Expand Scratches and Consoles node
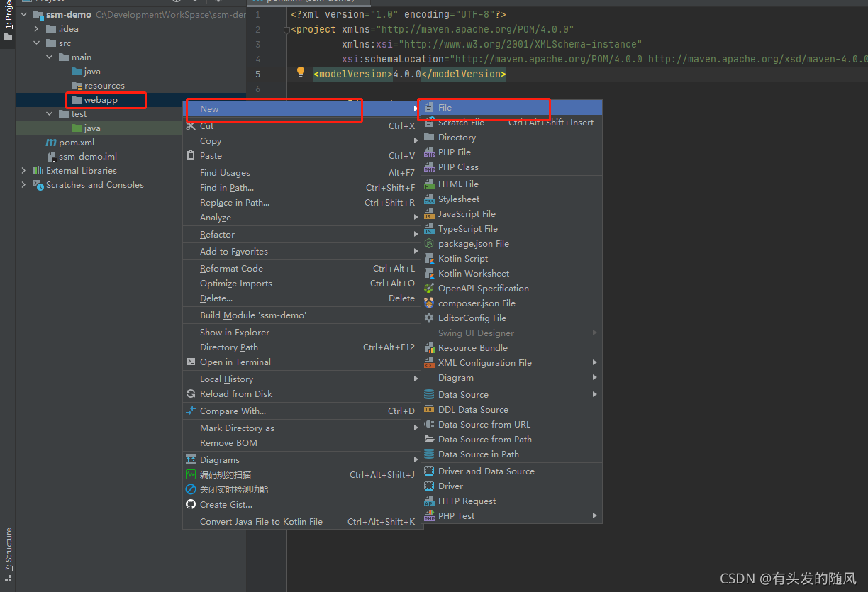The height and width of the screenshot is (592, 868). [24, 185]
